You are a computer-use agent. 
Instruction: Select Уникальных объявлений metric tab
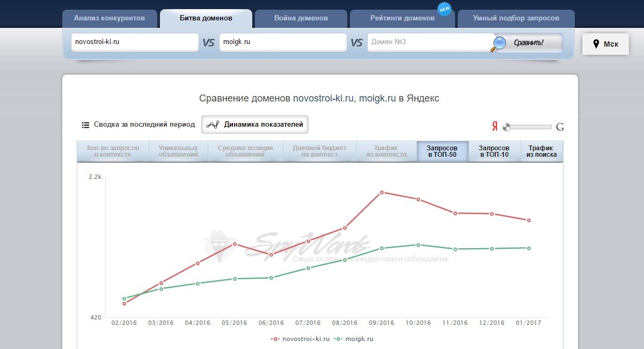178,151
